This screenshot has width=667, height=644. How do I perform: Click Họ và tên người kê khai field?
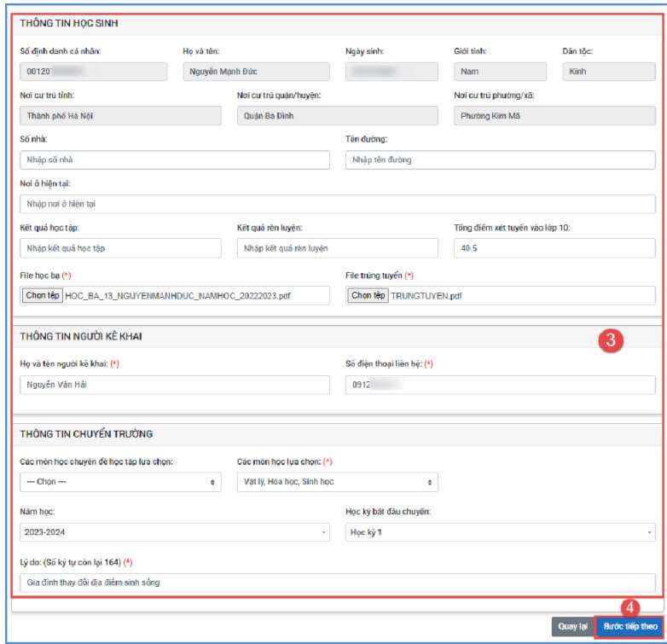point(174,385)
